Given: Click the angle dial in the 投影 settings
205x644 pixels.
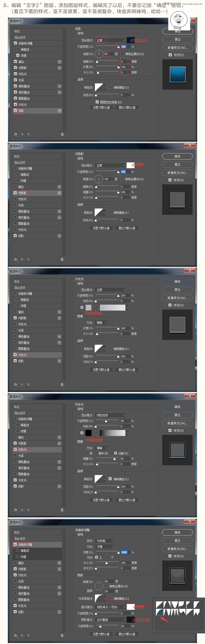Looking at the screenshot, I should 99,54.
